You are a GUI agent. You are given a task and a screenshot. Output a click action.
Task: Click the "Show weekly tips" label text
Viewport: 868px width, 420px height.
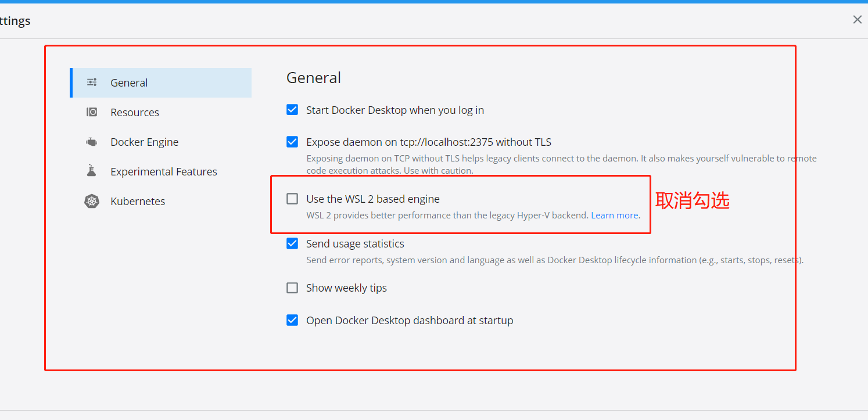coord(346,288)
